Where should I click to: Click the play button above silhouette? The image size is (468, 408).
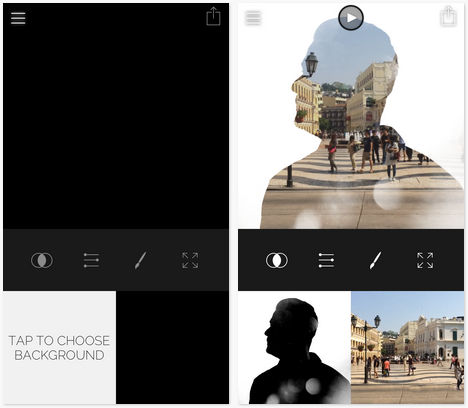pyautogui.click(x=351, y=18)
